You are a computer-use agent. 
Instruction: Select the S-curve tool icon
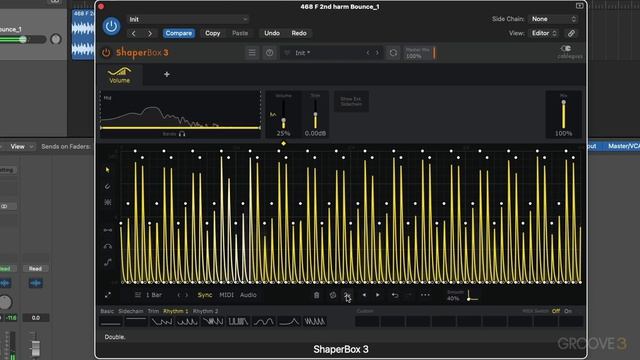pos(108,262)
